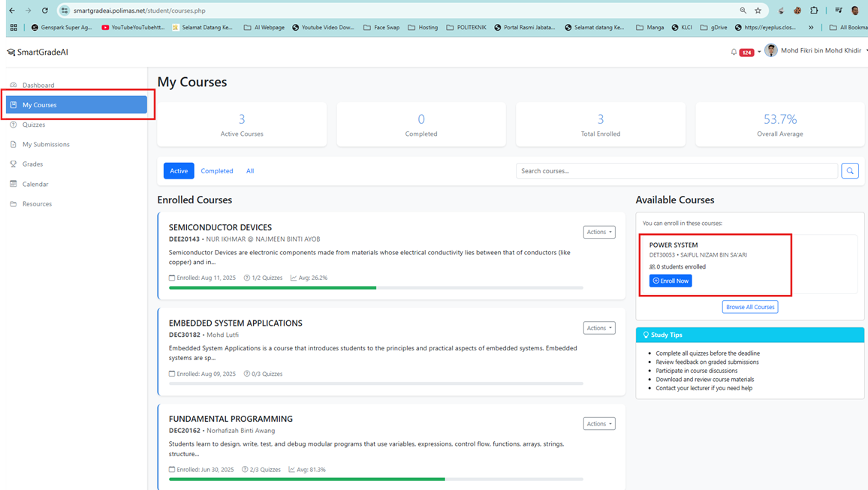Select the All courses filter tab
Screen dimensions: 868x490
click(x=250, y=170)
